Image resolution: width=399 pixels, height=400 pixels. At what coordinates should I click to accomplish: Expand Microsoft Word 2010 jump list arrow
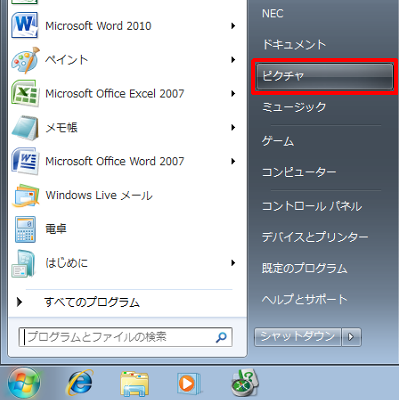(x=233, y=26)
